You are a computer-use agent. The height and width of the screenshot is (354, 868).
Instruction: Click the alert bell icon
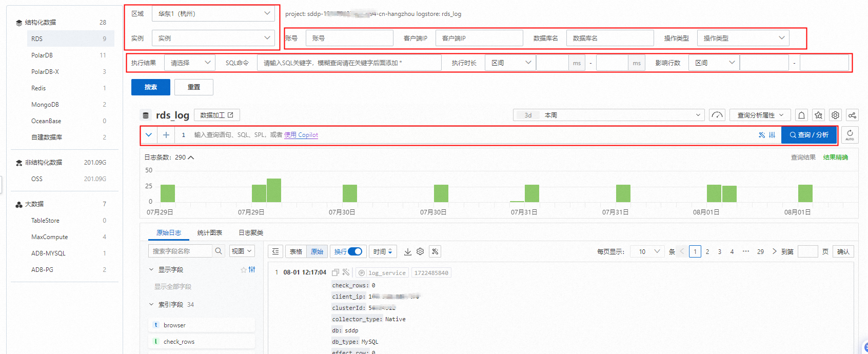coord(802,115)
